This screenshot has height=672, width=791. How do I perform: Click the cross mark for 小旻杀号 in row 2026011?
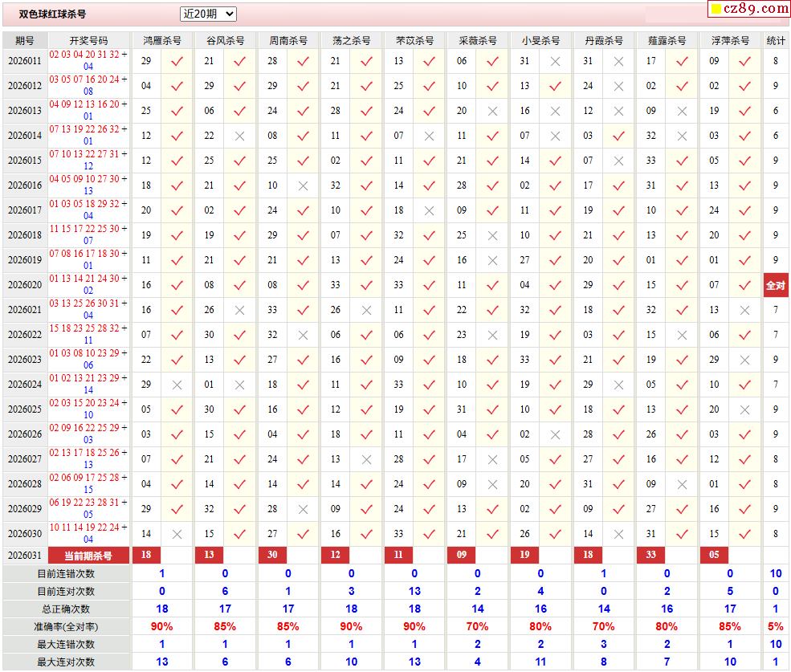tap(555, 61)
